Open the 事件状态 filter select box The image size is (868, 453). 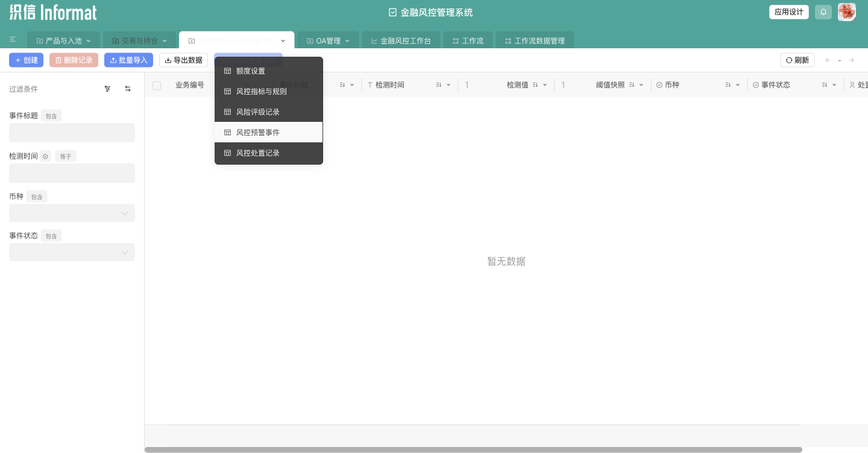[x=72, y=252]
